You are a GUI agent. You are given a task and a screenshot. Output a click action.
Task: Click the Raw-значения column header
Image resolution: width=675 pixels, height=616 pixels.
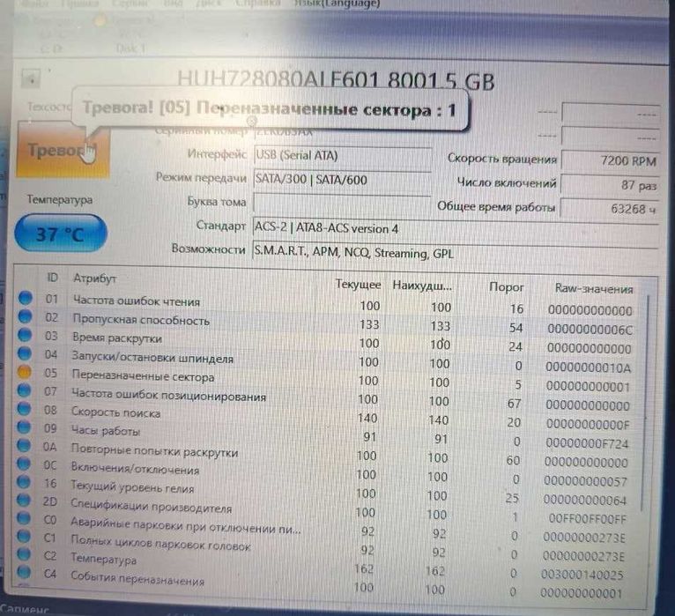tap(594, 288)
